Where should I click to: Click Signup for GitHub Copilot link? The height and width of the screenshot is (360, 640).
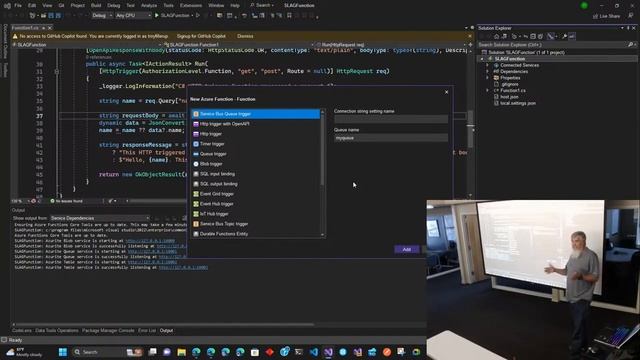coord(201,36)
